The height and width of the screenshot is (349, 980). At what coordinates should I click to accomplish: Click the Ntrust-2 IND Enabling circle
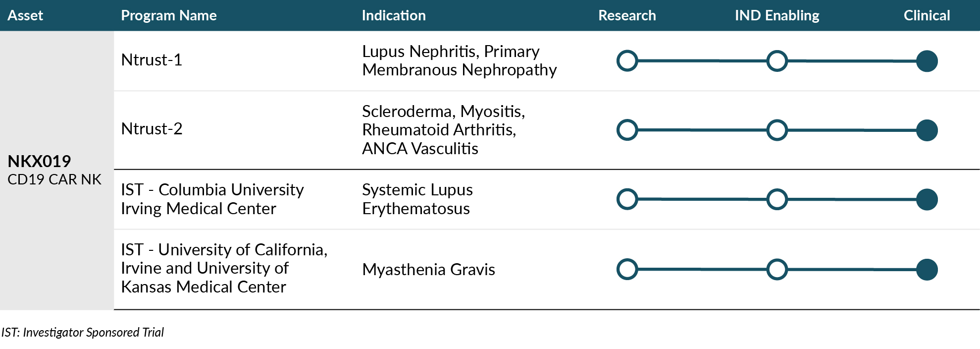777,130
